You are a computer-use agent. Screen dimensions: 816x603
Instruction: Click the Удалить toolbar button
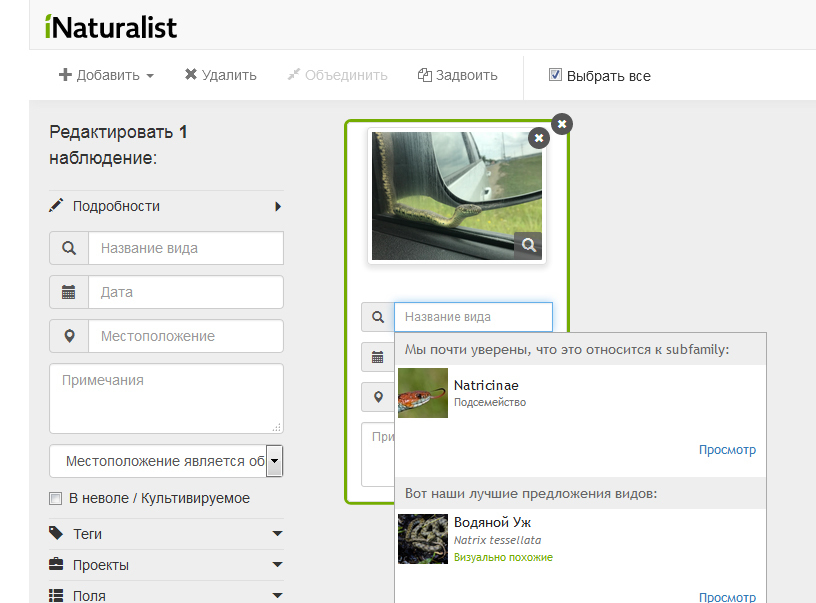[x=220, y=75]
